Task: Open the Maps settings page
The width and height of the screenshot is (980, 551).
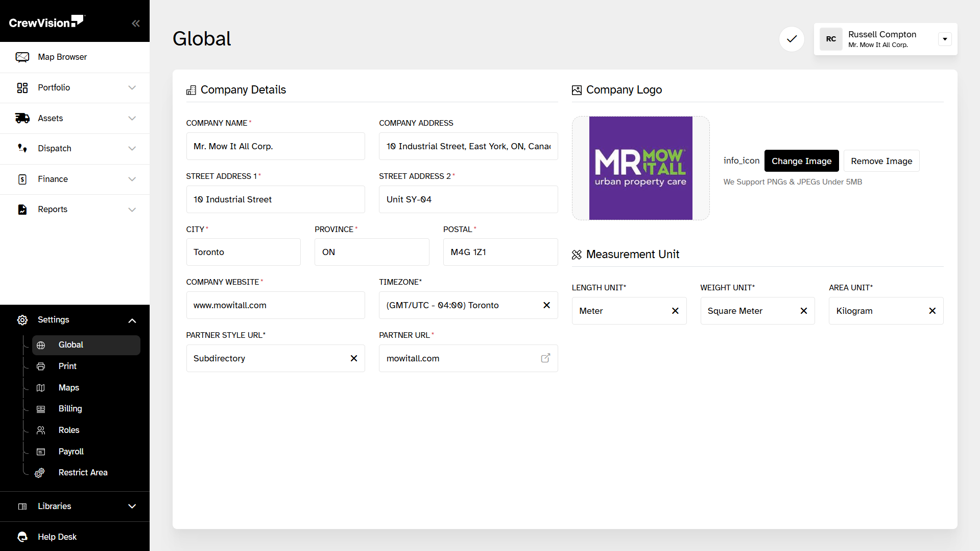Action: pos(86,388)
